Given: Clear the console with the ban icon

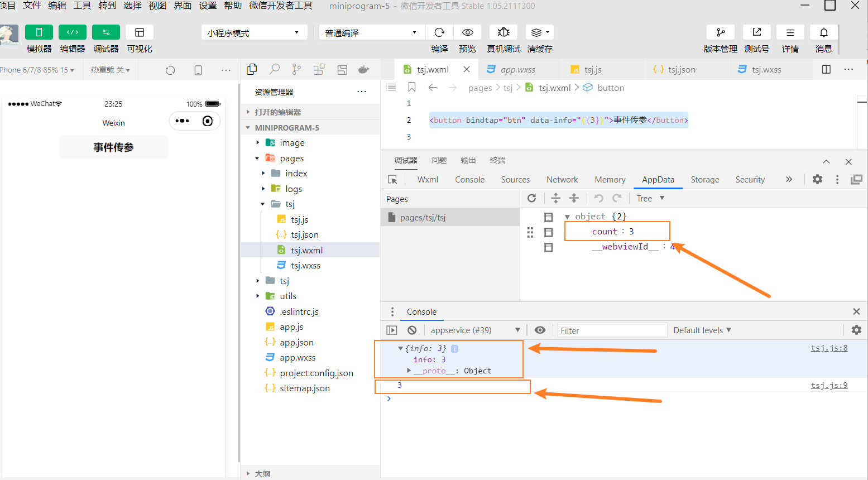Looking at the screenshot, I should (x=412, y=330).
